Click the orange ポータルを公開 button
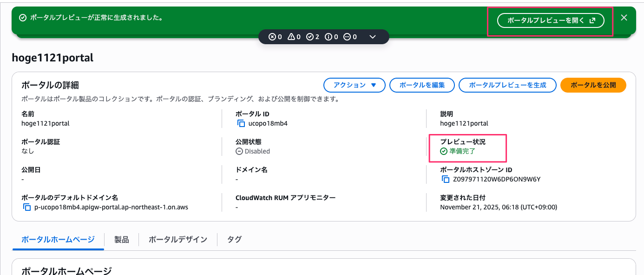This screenshot has height=275, width=644. click(593, 85)
